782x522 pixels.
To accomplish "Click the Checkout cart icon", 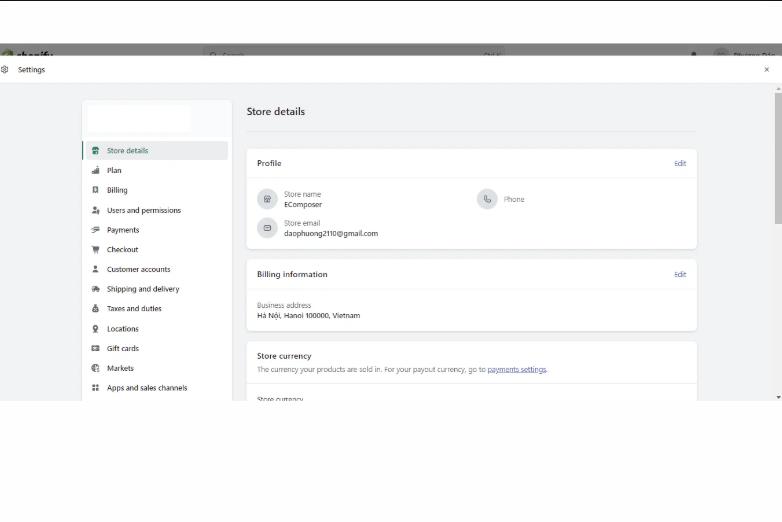I will [x=95, y=250].
